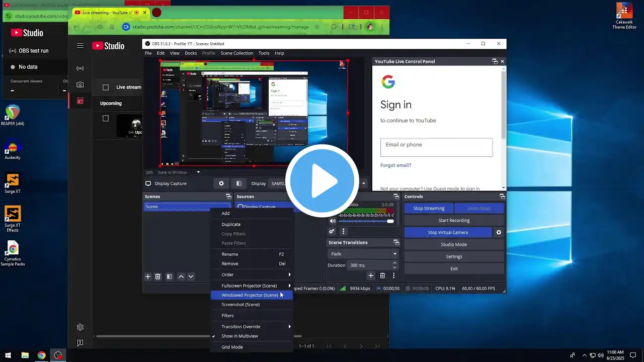Undock the Scene Transitions panel
Image resolution: width=644 pixels, height=362 pixels.
click(396, 242)
